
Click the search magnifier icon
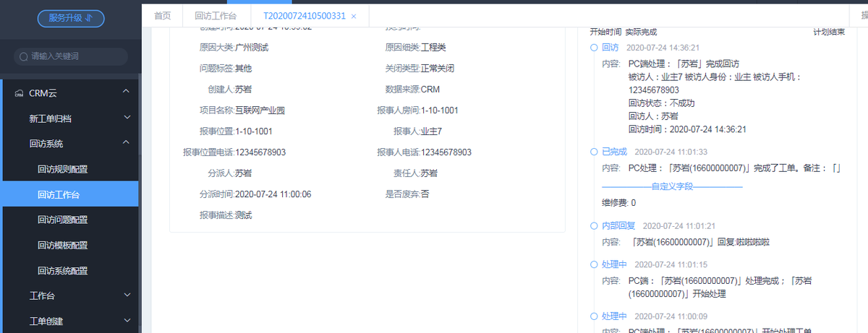tap(24, 56)
